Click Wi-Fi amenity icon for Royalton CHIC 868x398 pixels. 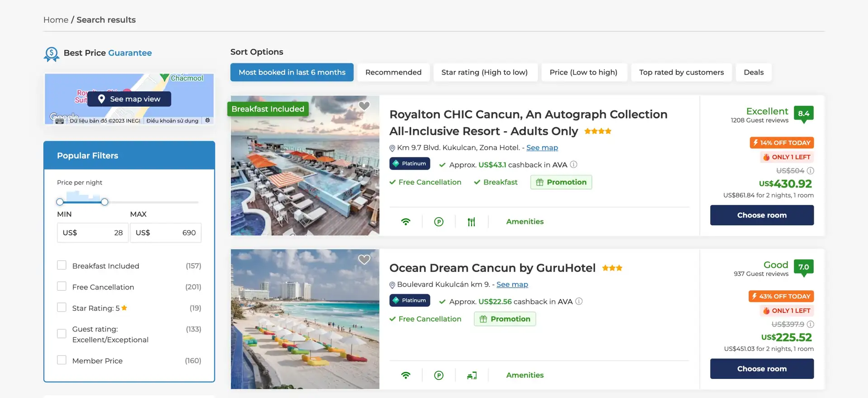tap(406, 222)
